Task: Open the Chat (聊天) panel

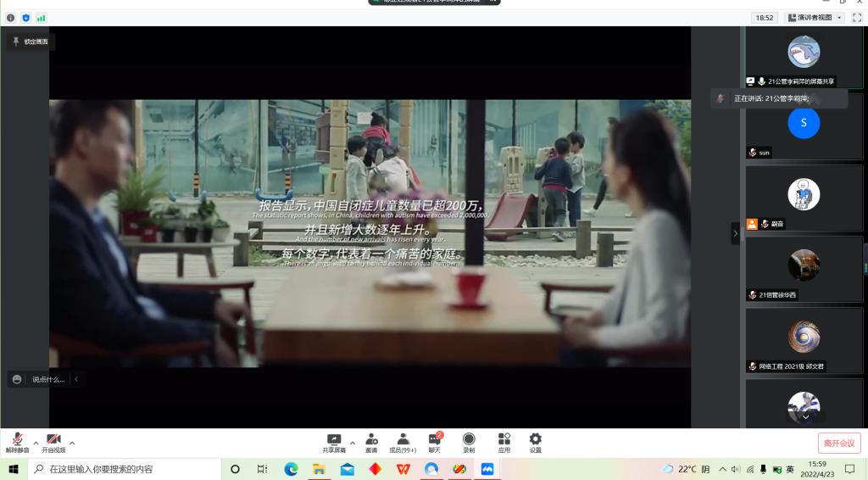Action: pos(435,443)
